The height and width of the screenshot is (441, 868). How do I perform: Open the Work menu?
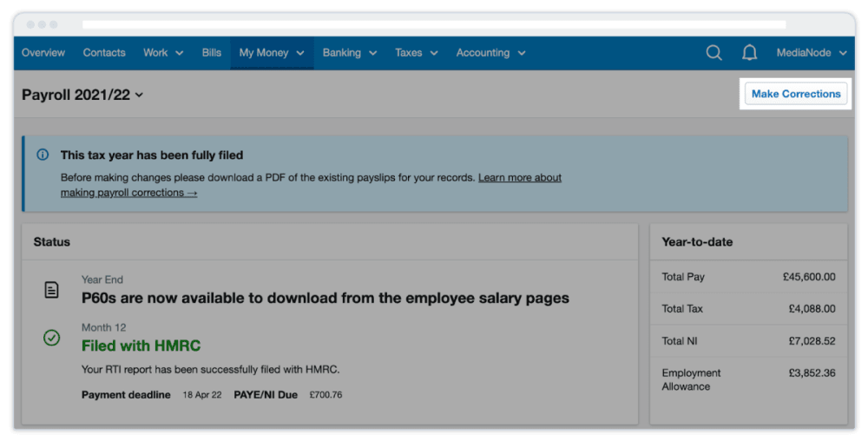pyautogui.click(x=163, y=53)
